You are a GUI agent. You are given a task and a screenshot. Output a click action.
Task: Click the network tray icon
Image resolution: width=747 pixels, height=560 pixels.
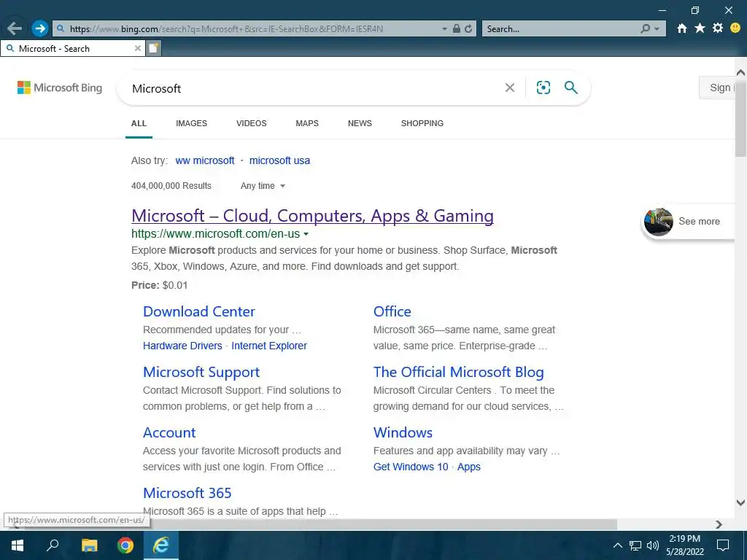635,545
